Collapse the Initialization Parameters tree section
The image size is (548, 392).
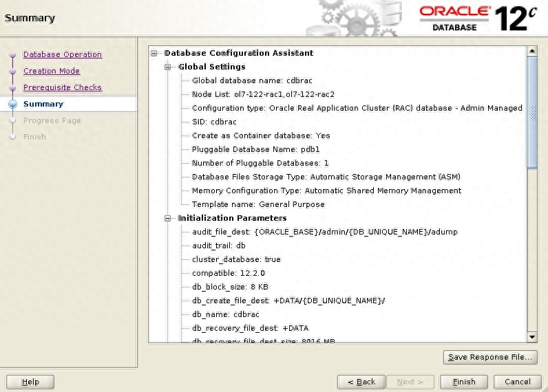coord(168,219)
